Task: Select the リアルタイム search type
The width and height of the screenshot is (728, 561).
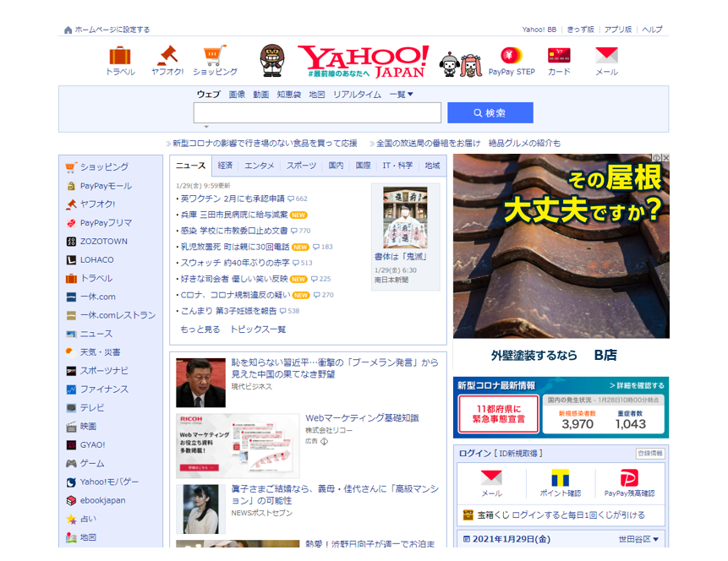Action: pos(357,95)
